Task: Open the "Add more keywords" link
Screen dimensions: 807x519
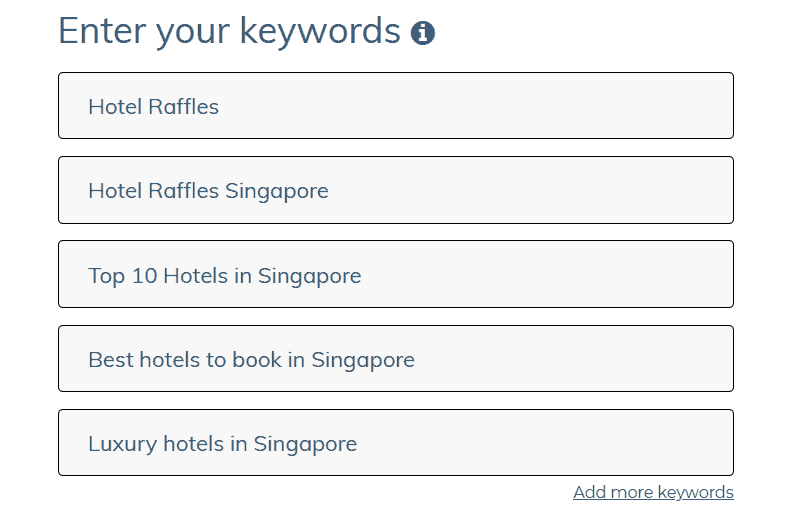Action: coord(653,492)
